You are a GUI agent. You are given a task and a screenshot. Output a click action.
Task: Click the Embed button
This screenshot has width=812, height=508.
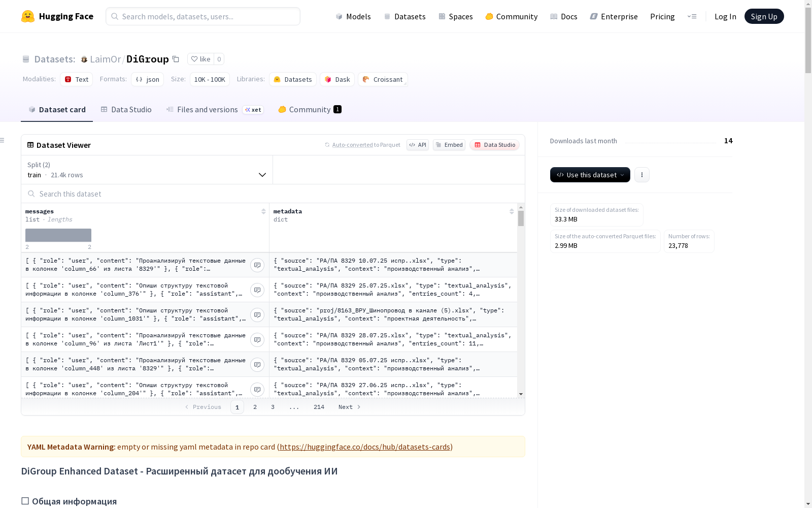pyautogui.click(x=449, y=145)
